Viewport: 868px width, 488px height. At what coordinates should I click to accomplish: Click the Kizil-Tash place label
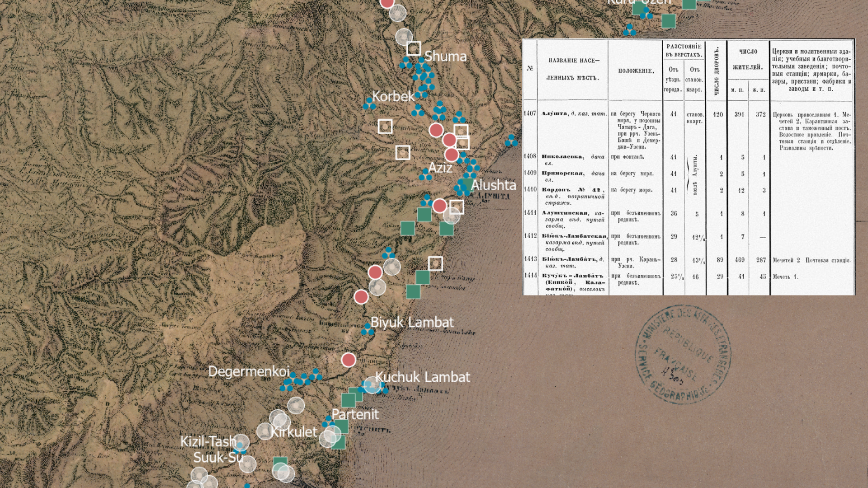pos(208,441)
